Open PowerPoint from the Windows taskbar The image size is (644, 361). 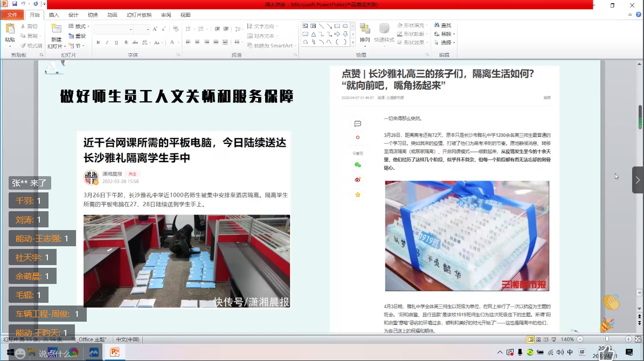115,352
